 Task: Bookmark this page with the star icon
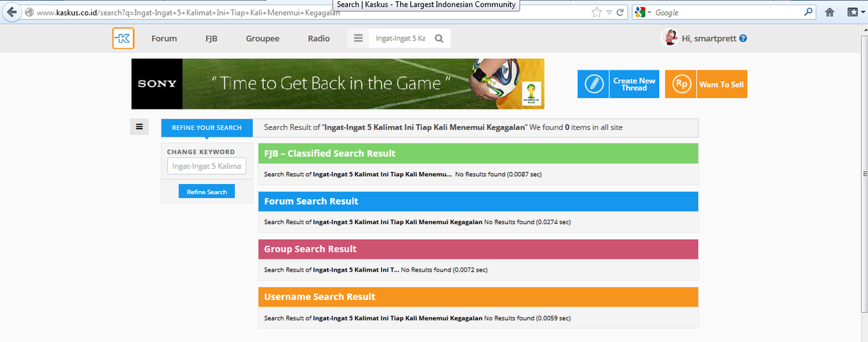pos(596,12)
